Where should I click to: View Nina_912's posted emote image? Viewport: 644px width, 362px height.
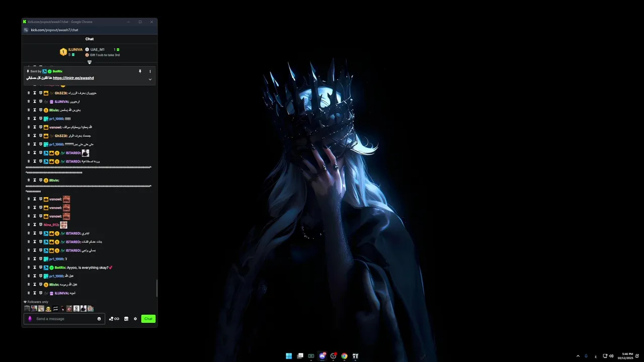[63, 225]
